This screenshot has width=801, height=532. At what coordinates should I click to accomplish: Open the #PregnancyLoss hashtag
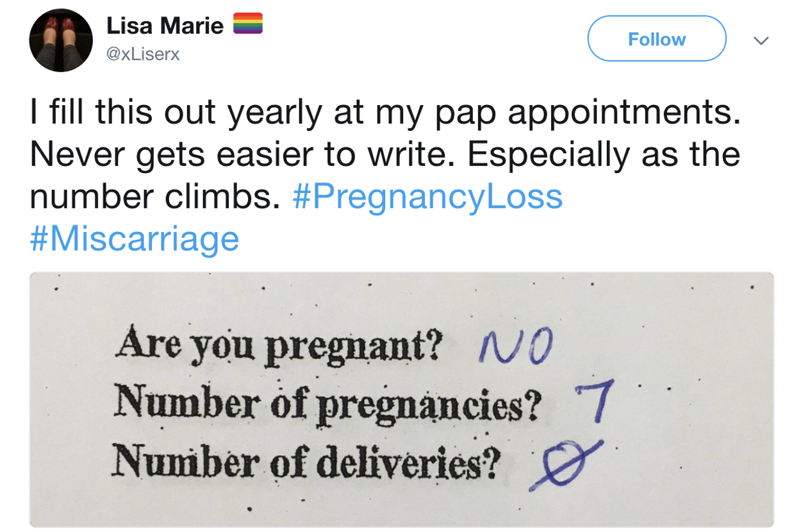tap(427, 197)
